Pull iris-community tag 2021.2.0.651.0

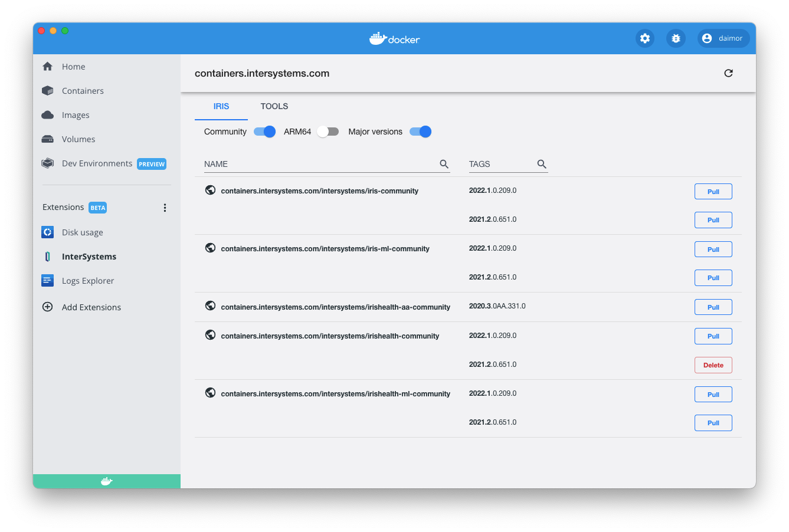pos(713,220)
